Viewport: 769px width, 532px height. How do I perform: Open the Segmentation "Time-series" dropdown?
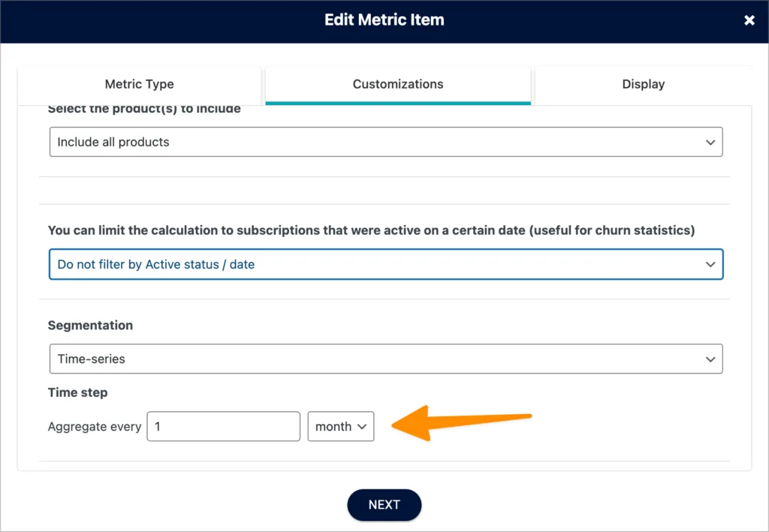(386, 359)
